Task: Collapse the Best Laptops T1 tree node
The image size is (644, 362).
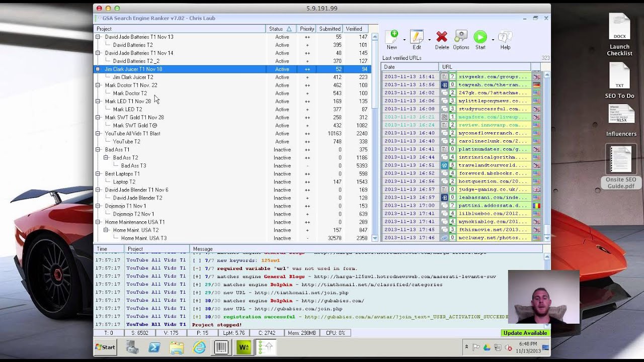Action: pyautogui.click(x=98, y=173)
